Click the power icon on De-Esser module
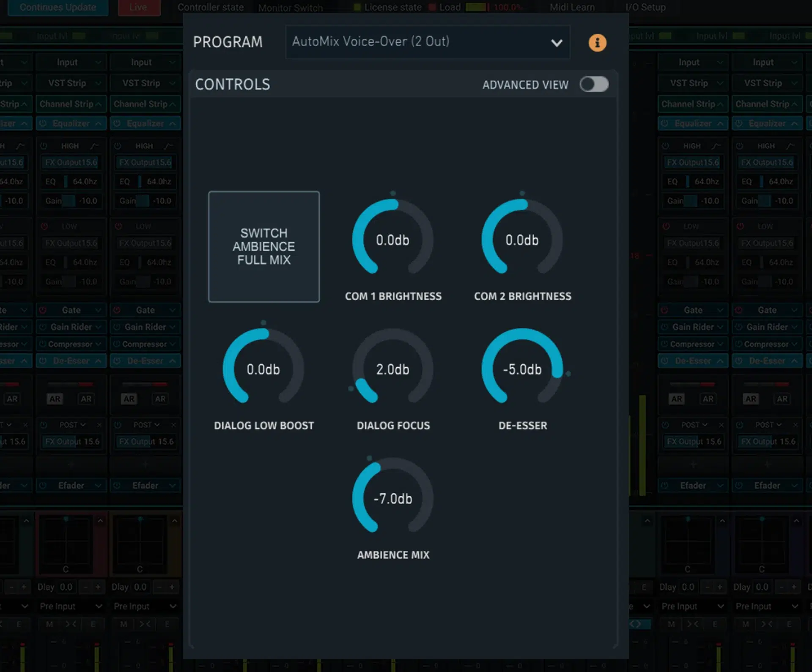 [x=43, y=361]
